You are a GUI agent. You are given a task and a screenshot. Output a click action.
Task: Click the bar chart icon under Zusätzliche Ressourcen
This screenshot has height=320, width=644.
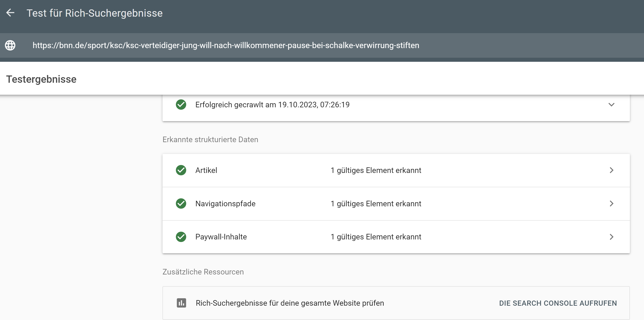tap(181, 303)
